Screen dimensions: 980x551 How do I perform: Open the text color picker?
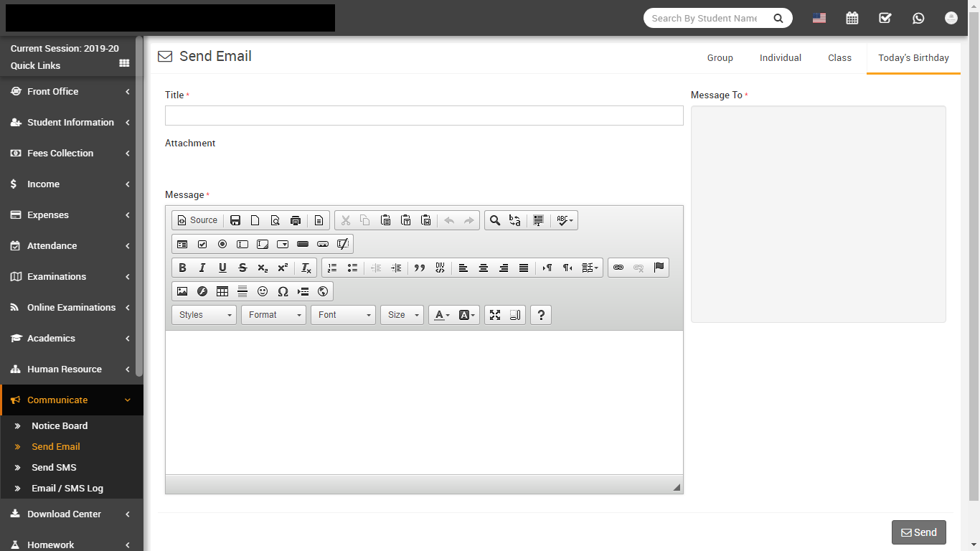click(x=442, y=315)
